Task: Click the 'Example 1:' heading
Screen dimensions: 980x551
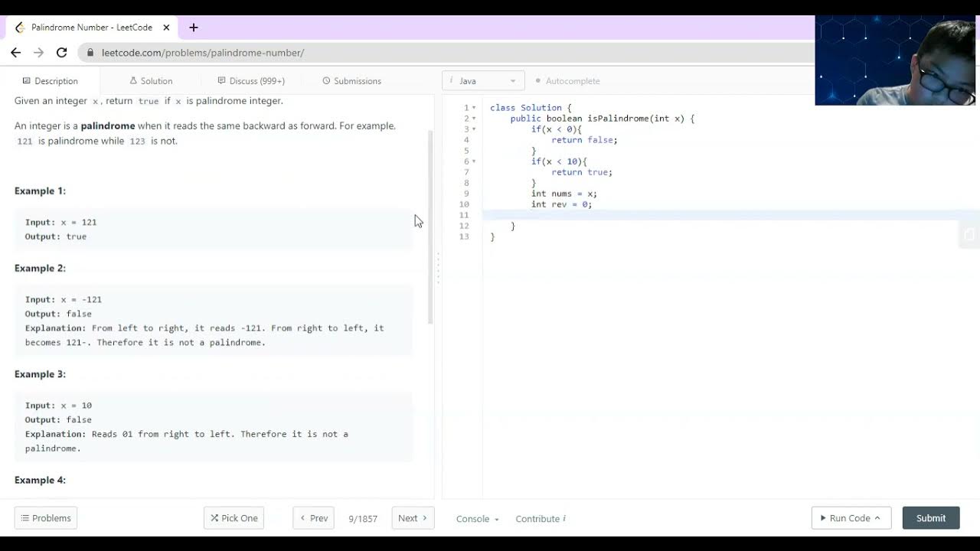Action: [x=40, y=191]
